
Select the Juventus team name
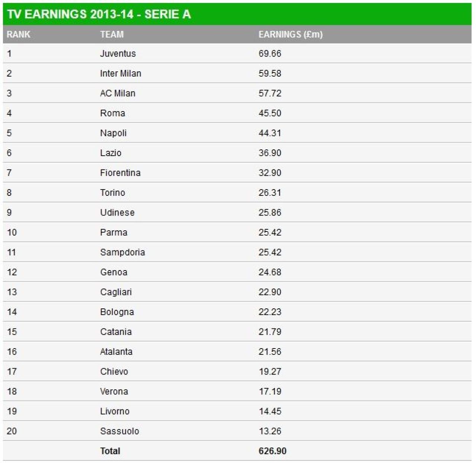(118, 54)
